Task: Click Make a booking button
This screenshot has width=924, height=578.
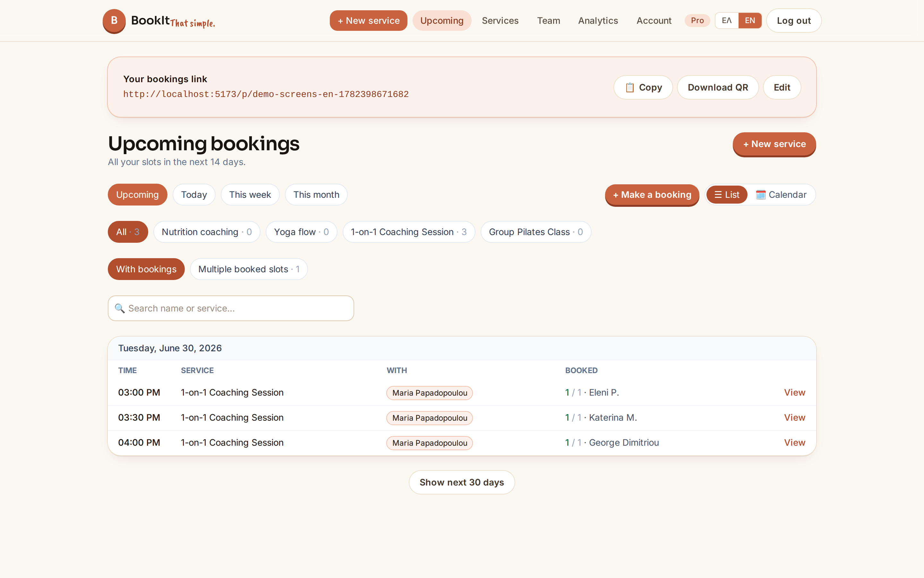Action: click(x=652, y=195)
